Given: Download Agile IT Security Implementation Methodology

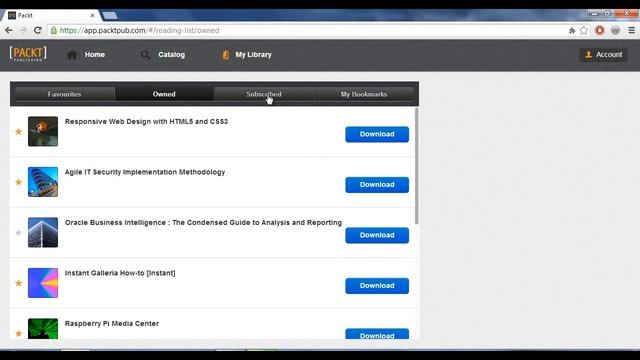Looking at the screenshot, I should tap(377, 185).
